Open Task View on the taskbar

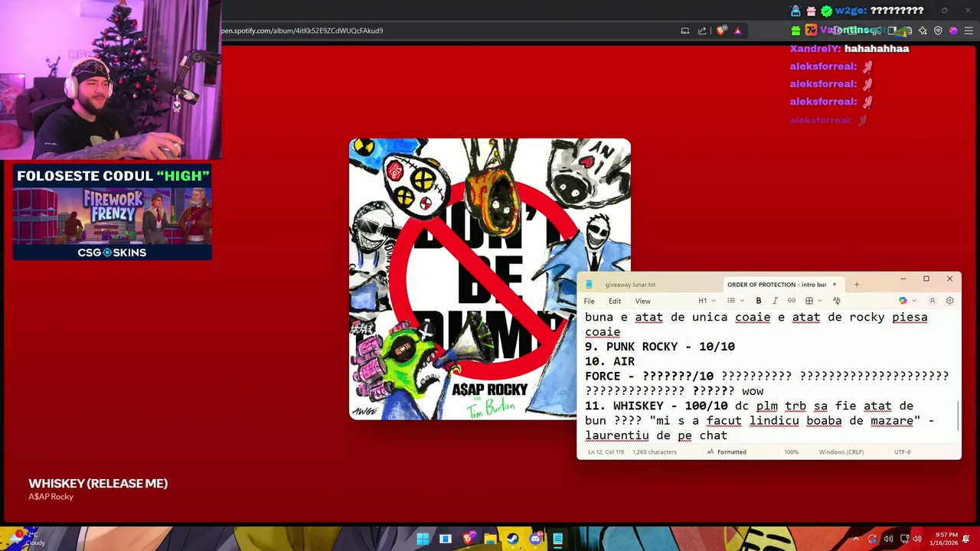tap(446, 539)
